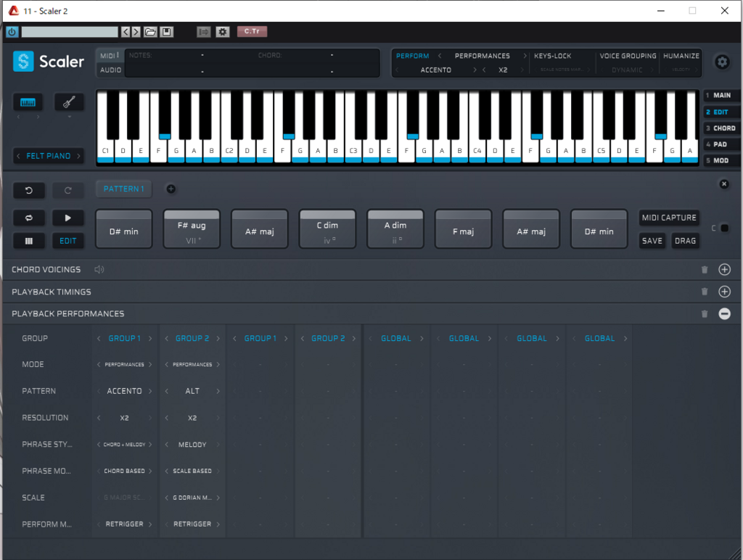
Task: Open the SCALE BASED phrase mode selector
Action: (x=192, y=471)
